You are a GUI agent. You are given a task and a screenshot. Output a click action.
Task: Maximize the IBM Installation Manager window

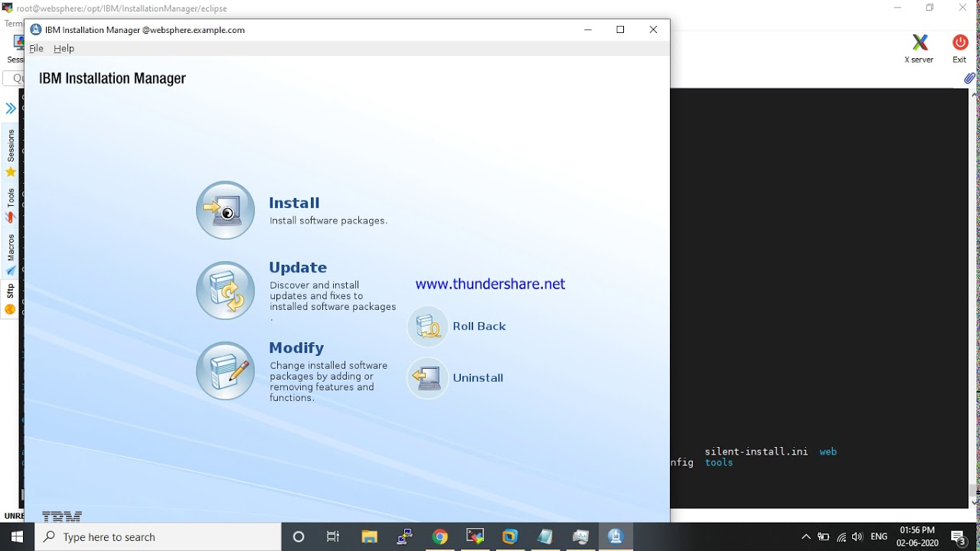tap(620, 30)
